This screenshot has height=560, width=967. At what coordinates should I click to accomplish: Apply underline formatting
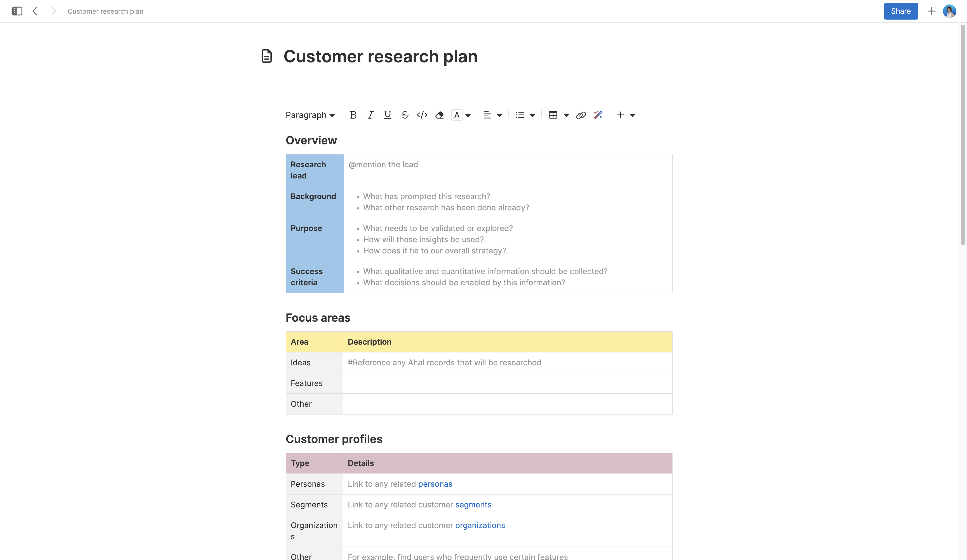click(387, 115)
